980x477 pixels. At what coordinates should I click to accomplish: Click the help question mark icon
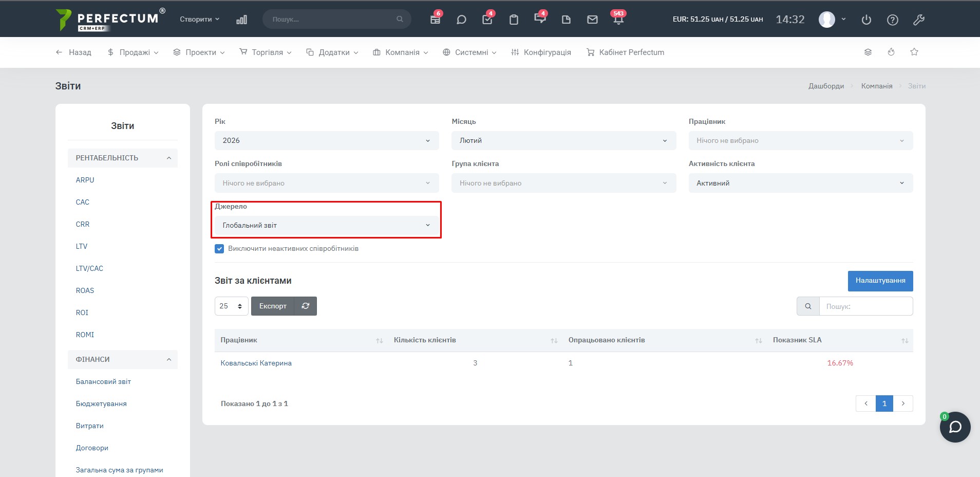(x=893, y=20)
